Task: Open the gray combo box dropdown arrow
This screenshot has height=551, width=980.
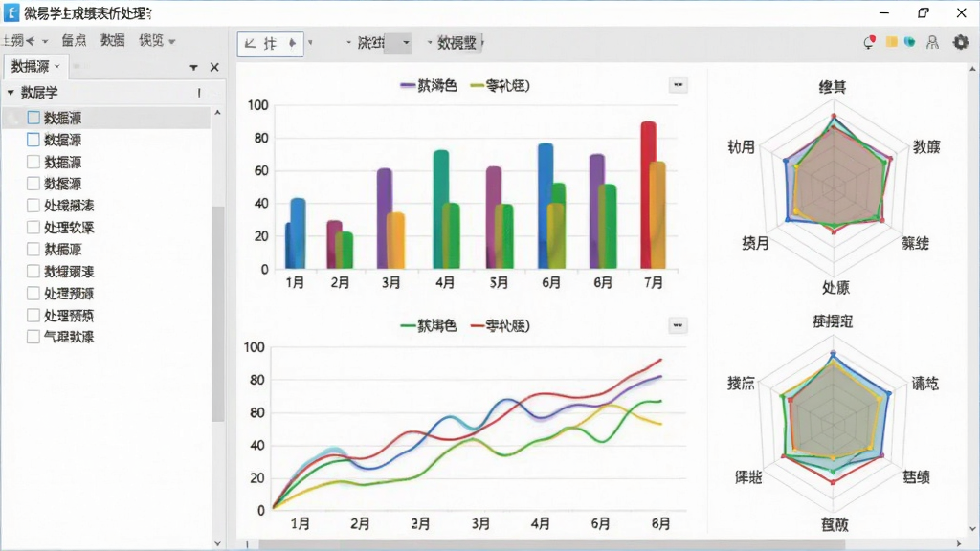Action: pyautogui.click(x=406, y=43)
